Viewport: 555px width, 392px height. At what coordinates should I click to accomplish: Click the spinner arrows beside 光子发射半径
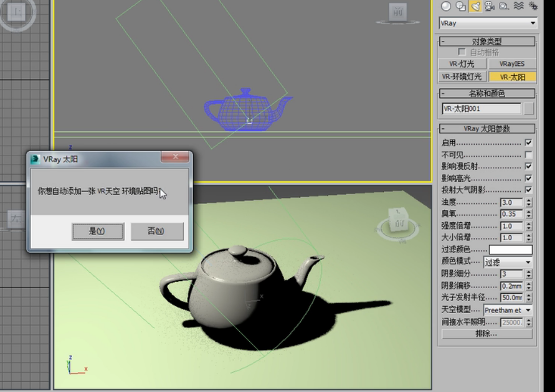[529, 298]
